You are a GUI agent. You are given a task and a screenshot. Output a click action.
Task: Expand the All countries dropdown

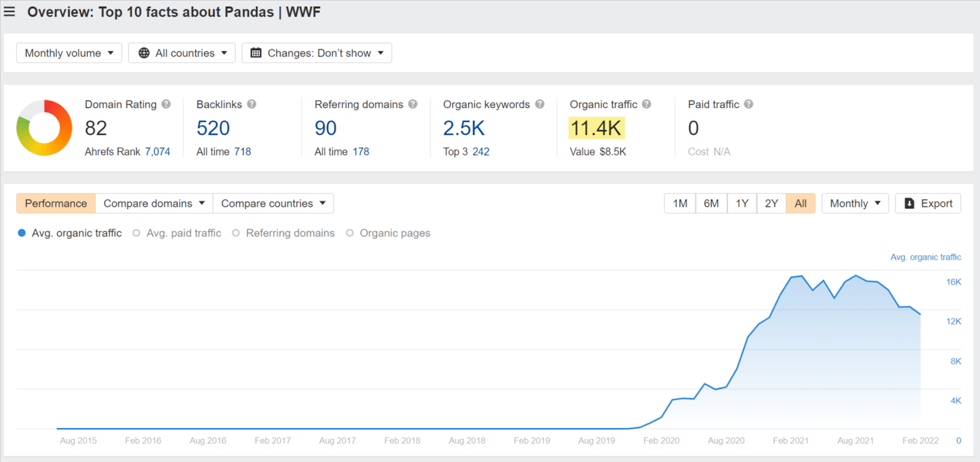[182, 53]
